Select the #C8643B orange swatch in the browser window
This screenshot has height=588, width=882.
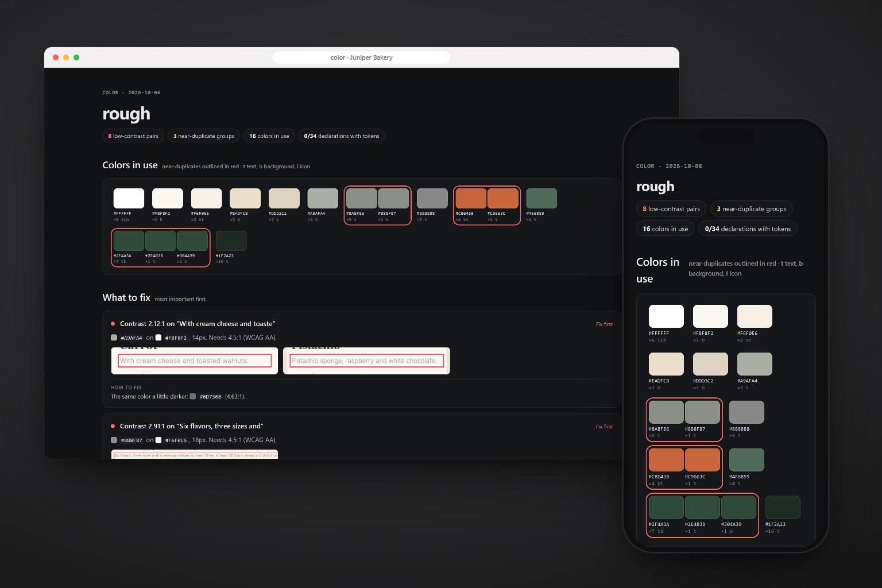(471, 198)
